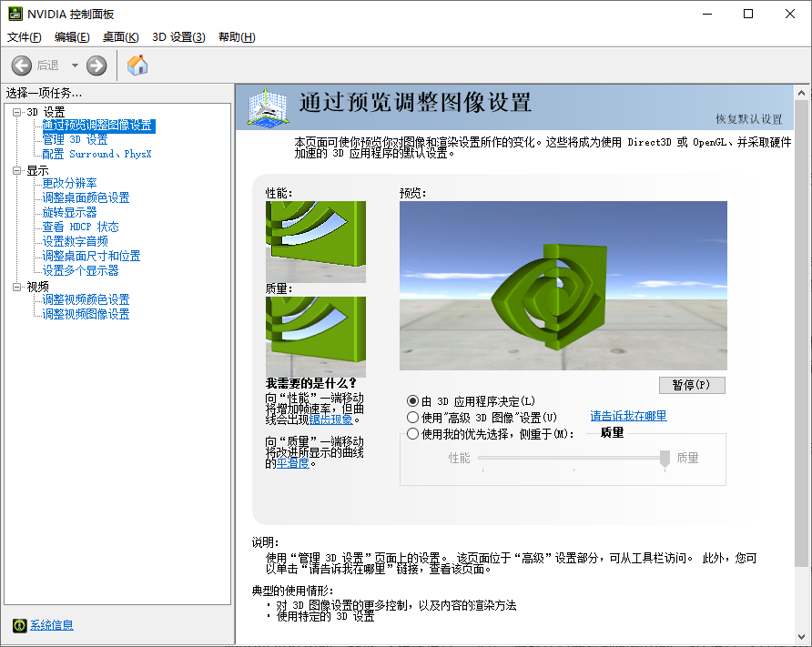Screen dimensions: 812x647
Task: Open the 编辑(E) menu
Action: point(72,37)
